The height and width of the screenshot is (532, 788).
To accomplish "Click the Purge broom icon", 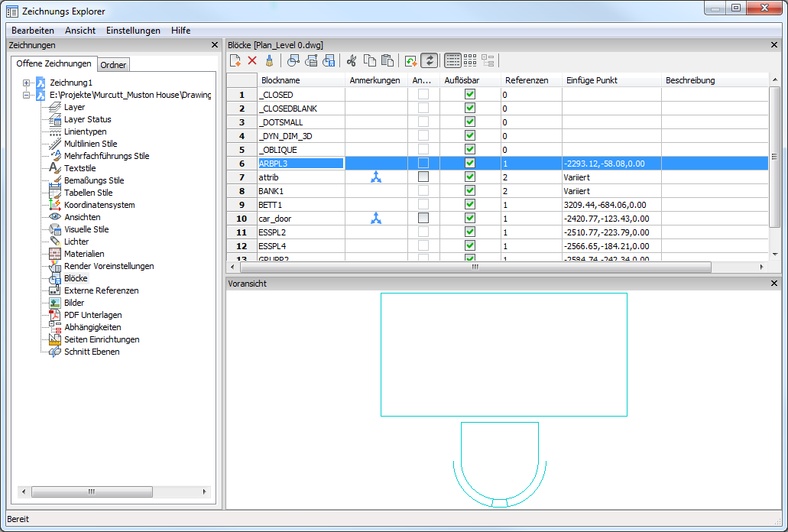I will point(269,61).
